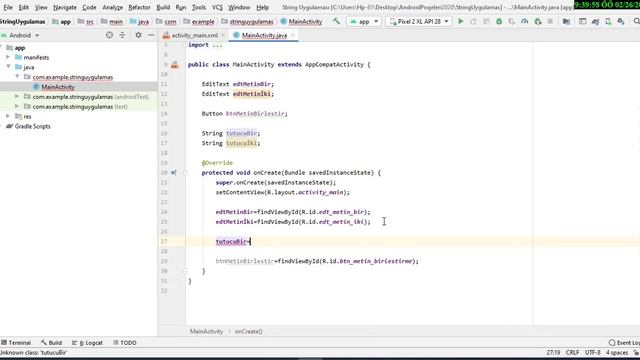
Task: Collapse the com.example.stringuygulamas package
Action: point(17,77)
